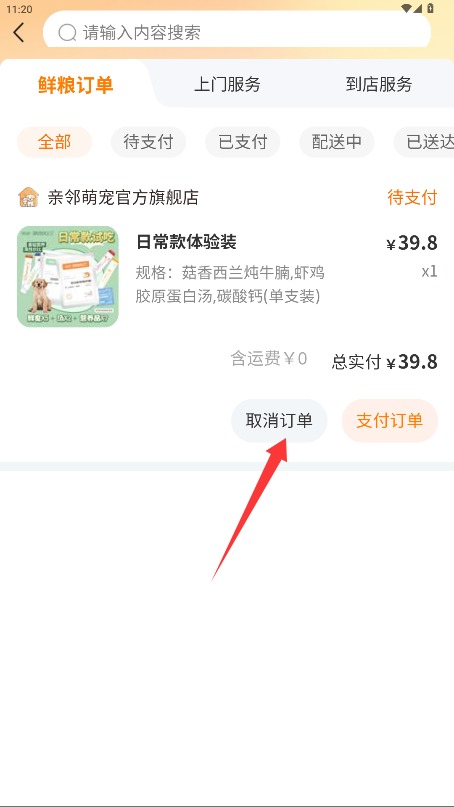Image resolution: width=454 pixels, height=807 pixels.
Task: Switch to 鲜粮订单 tab
Action: pos(76,85)
